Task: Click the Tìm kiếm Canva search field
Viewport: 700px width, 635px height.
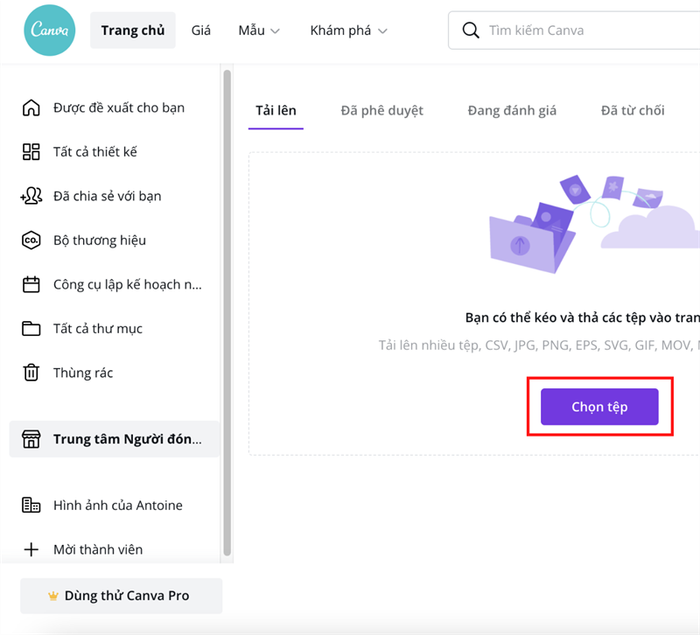Action: click(574, 30)
